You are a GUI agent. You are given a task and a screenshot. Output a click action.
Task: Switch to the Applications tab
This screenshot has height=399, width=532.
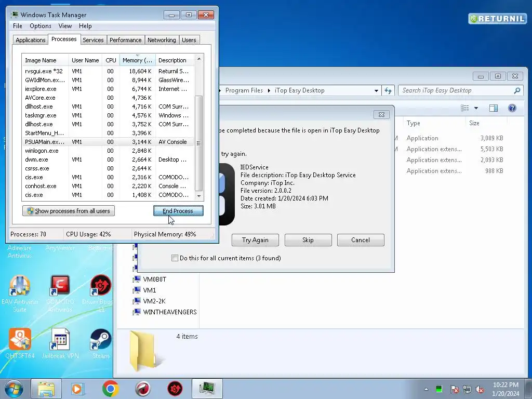(31, 40)
